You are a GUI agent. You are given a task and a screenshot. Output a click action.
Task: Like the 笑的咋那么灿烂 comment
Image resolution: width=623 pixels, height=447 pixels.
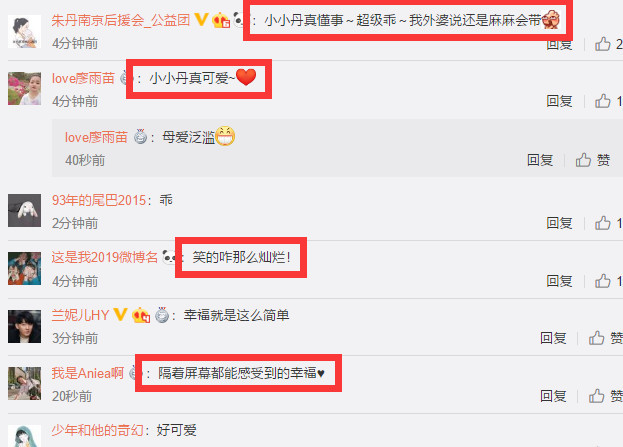click(608, 281)
